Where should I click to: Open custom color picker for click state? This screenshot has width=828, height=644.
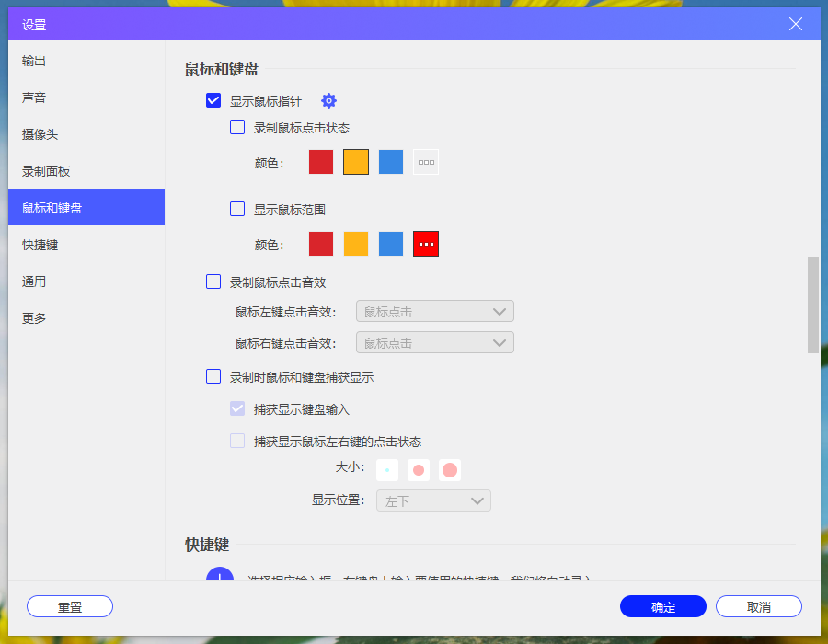(x=425, y=161)
